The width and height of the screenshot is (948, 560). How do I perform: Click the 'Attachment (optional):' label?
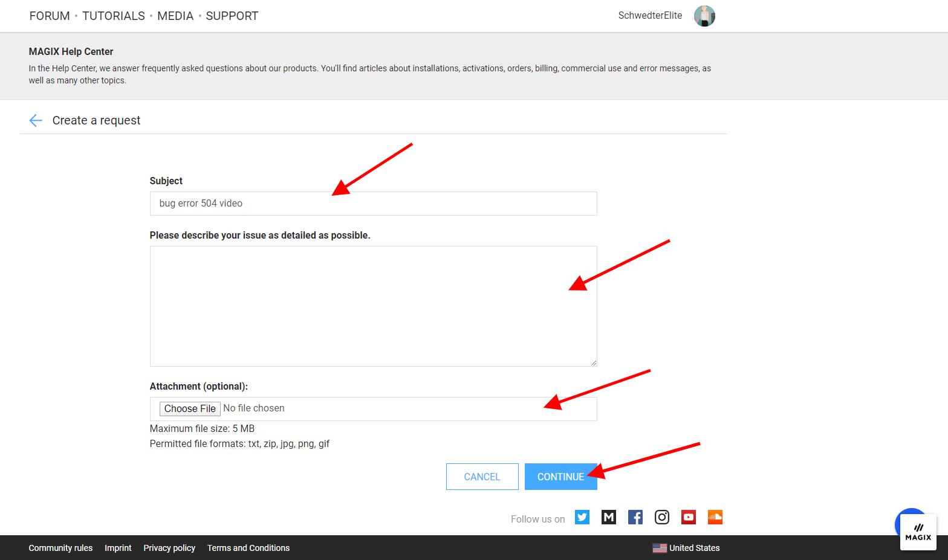(x=199, y=386)
